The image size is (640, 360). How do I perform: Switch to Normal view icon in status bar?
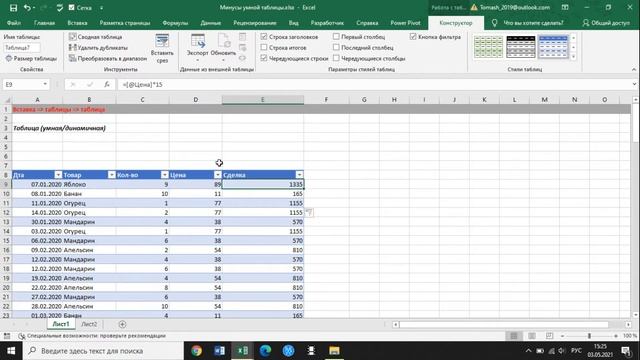(x=514, y=336)
